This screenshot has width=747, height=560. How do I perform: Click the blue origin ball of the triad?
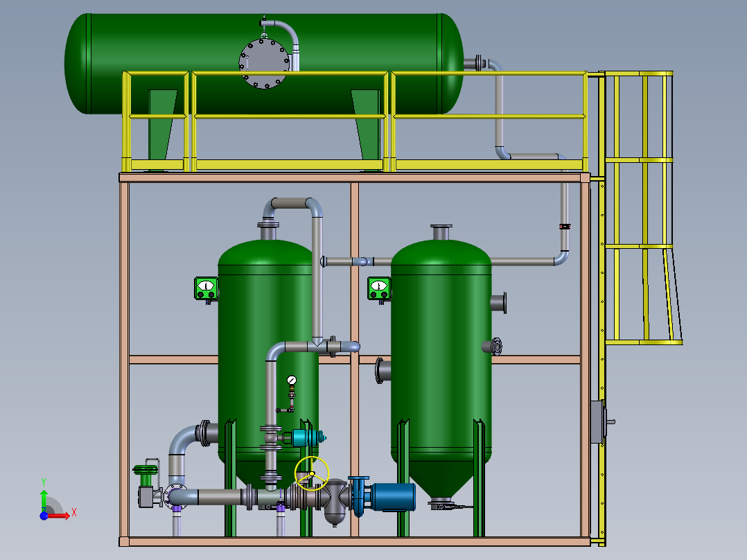(44, 516)
